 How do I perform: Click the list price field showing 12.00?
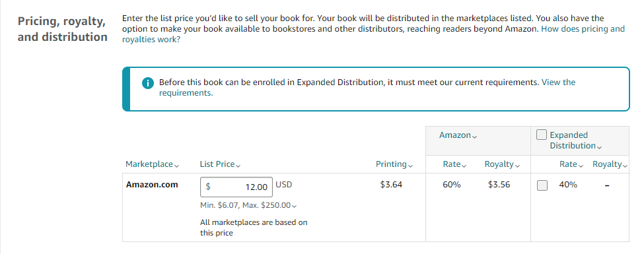[x=236, y=187]
